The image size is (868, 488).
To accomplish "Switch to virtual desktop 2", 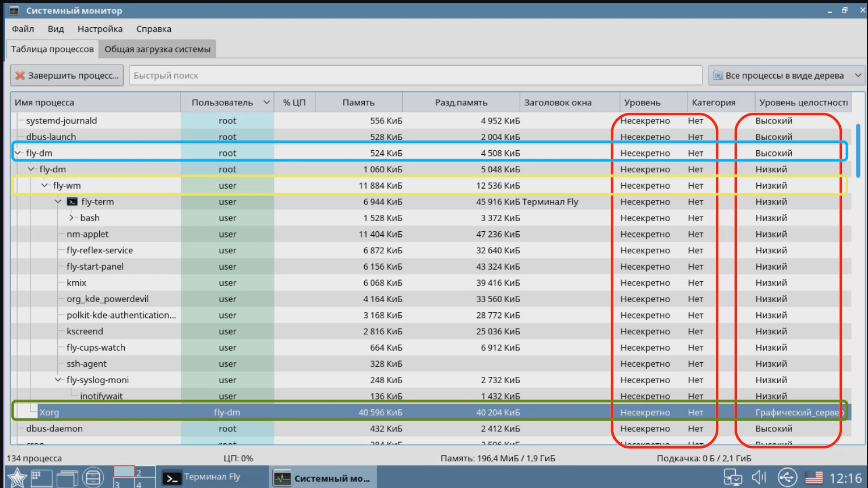I will [x=145, y=472].
